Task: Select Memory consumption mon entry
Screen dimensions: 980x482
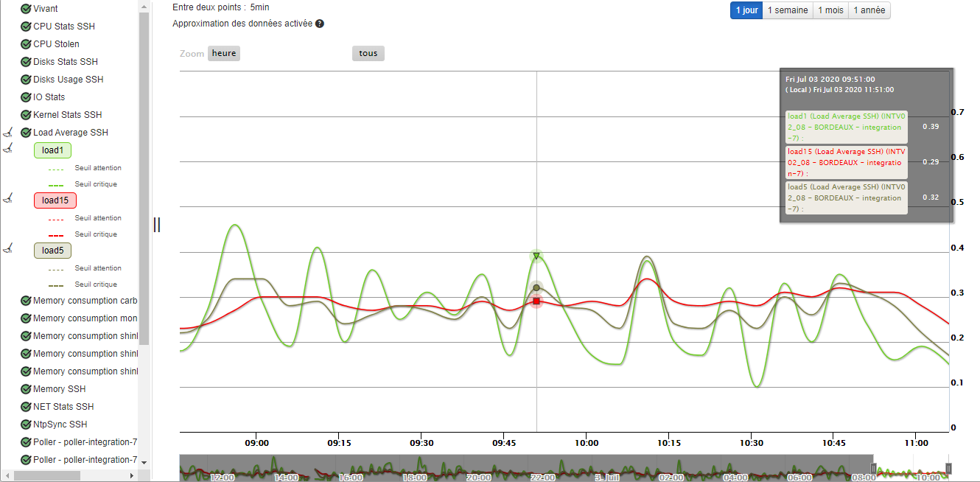Action: 85,318
